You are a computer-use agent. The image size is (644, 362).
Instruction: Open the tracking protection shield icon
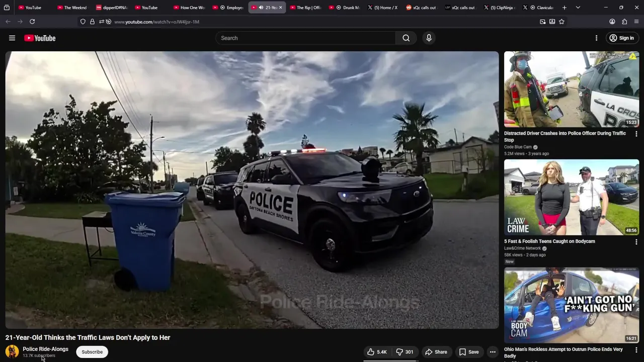pos(83,22)
